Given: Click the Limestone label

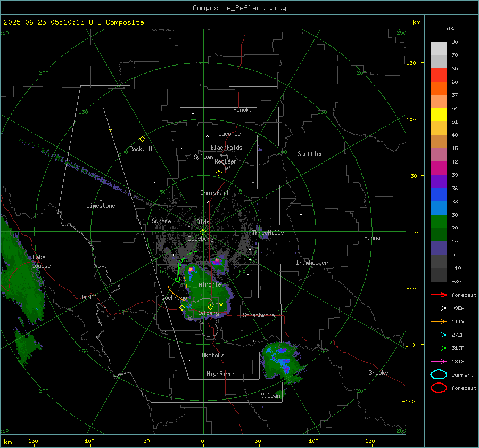Looking at the screenshot, I should tap(101, 206).
